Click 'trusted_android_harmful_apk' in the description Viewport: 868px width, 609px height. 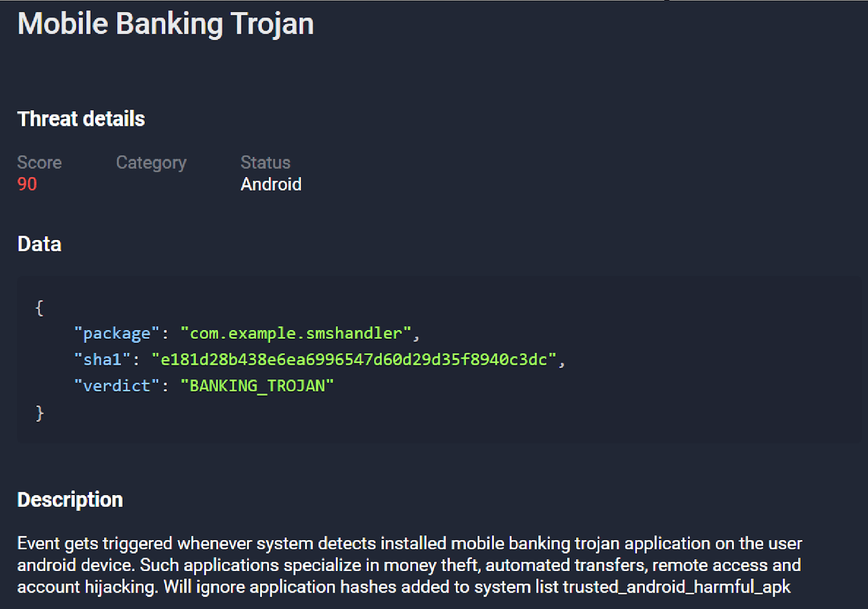[676, 587]
